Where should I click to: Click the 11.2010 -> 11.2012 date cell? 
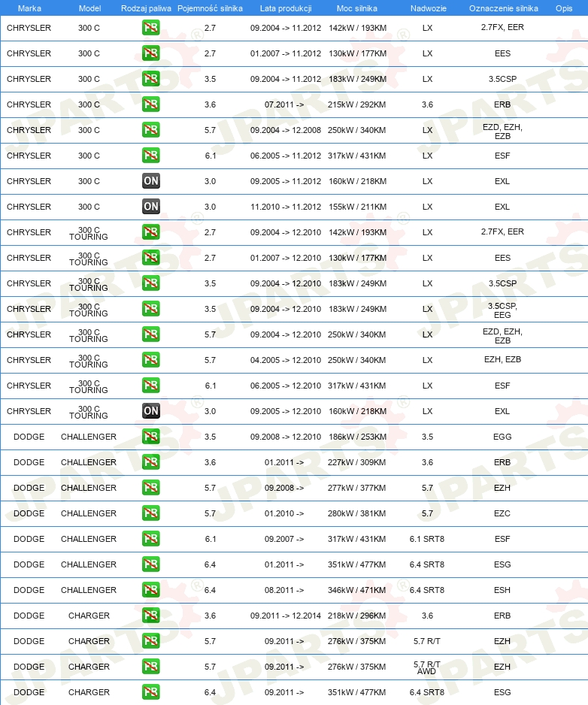(286, 207)
